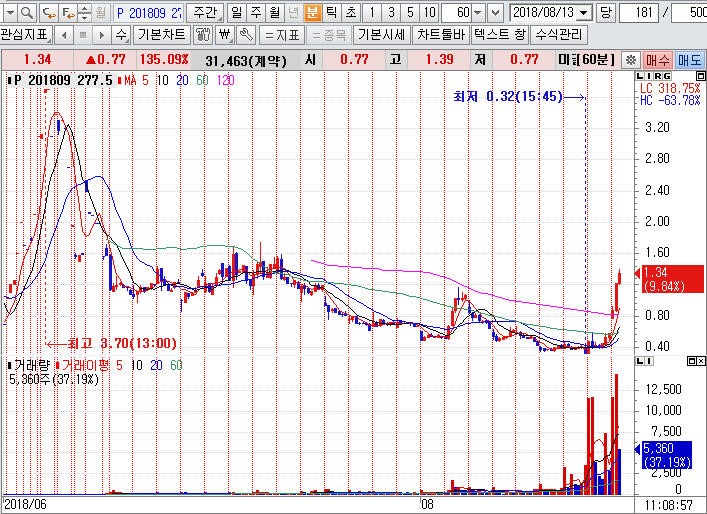Open the 주간 session dropdown

[205, 13]
